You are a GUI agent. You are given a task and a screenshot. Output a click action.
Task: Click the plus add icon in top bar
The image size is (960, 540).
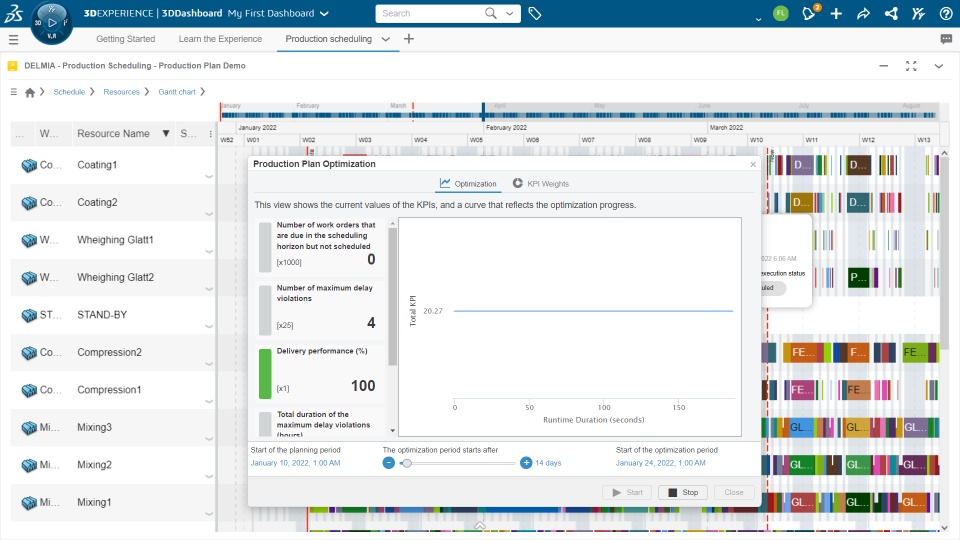(836, 13)
